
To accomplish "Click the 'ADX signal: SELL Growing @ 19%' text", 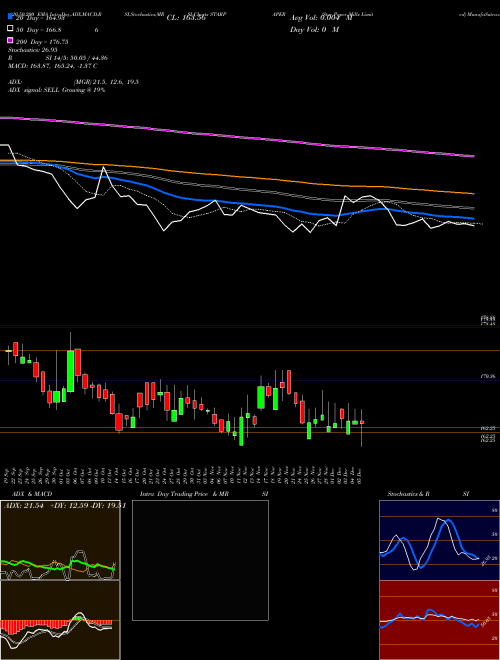I will tap(56, 90).
